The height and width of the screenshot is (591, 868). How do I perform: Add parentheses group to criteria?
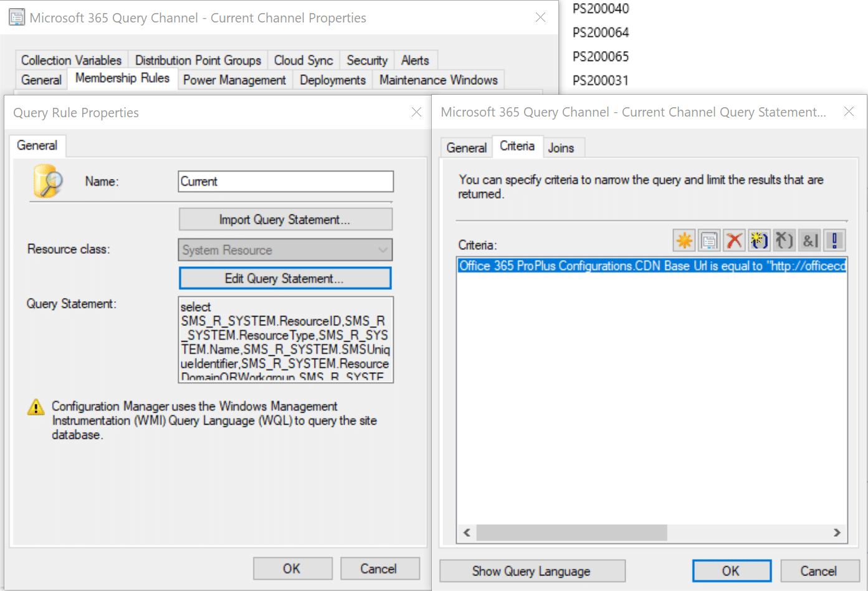pyautogui.click(x=759, y=240)
